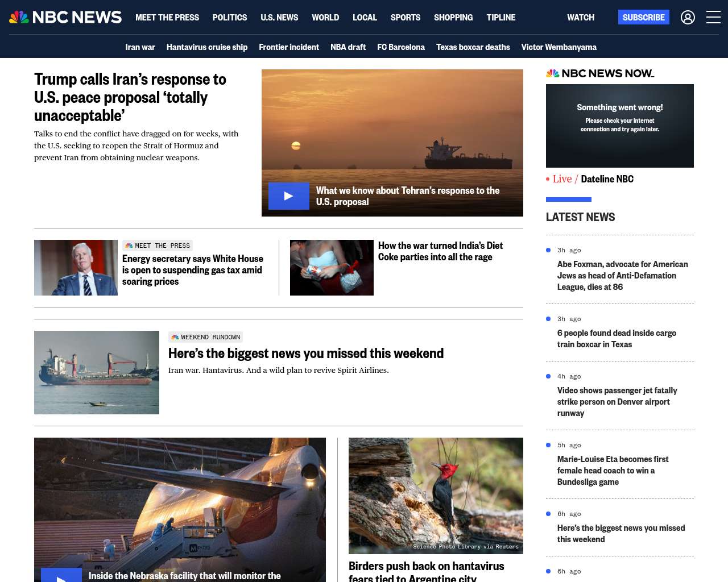Select the Shopping menu item

click(x=453, y=18)
